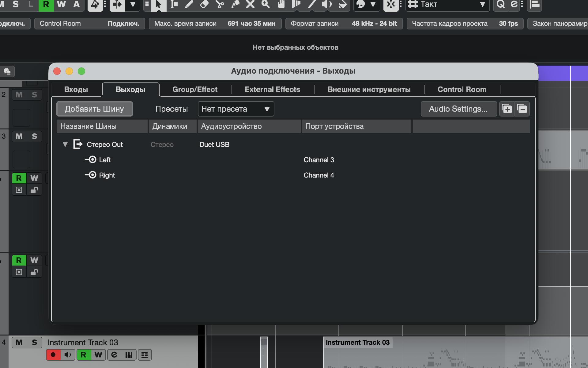Open the Control Room tab
This screenshot has height=368, width=588.
(462, 90)
